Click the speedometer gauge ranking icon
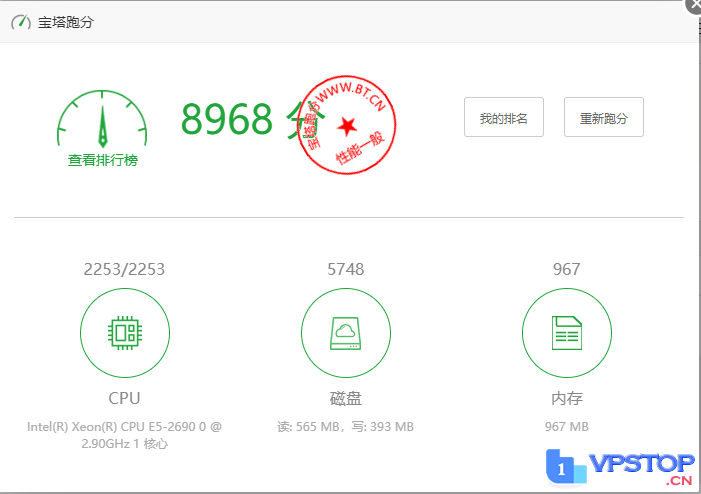 [x=102, y=119]
